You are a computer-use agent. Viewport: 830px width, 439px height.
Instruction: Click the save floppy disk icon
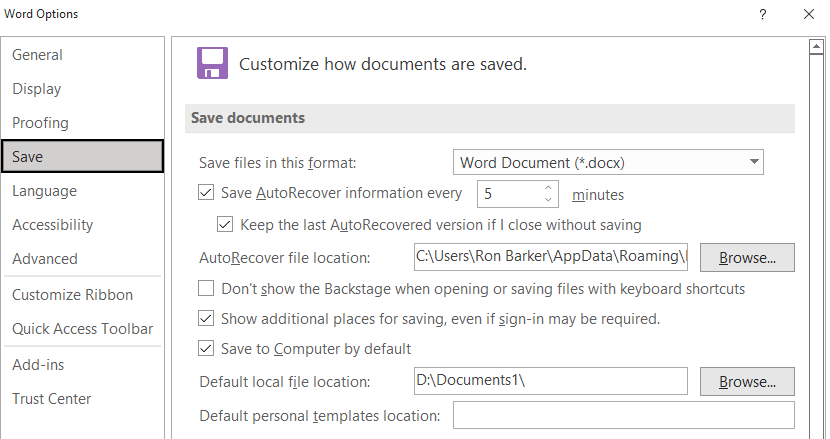211,63
